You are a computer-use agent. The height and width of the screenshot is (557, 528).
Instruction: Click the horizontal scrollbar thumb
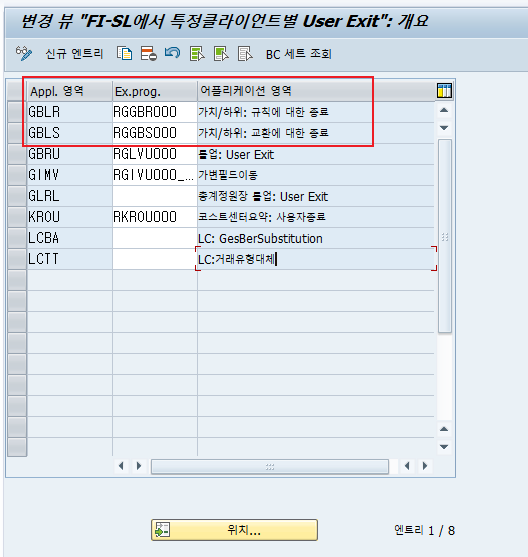click(270, 466)
